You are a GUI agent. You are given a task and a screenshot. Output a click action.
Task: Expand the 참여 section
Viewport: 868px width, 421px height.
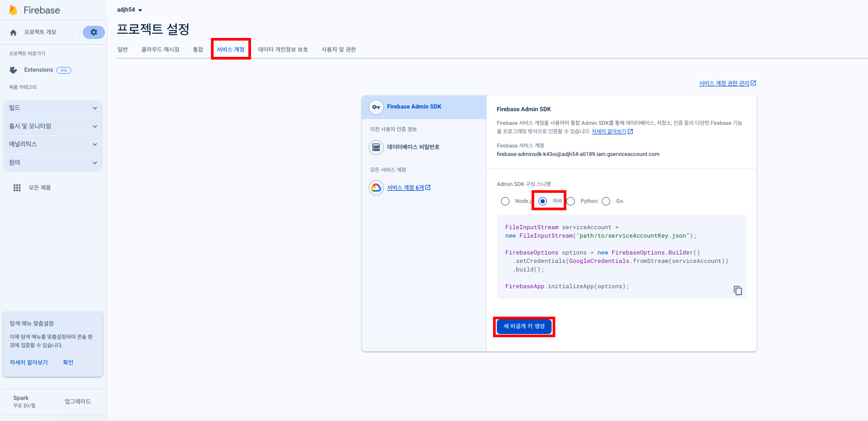click(x=53, y=163)
